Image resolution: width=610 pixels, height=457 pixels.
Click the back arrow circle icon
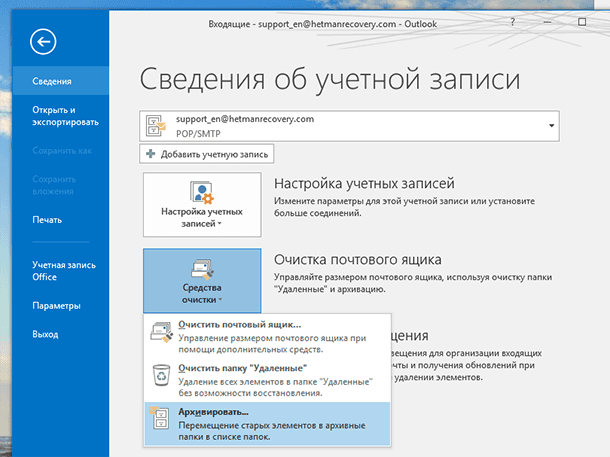coord(43,41)
